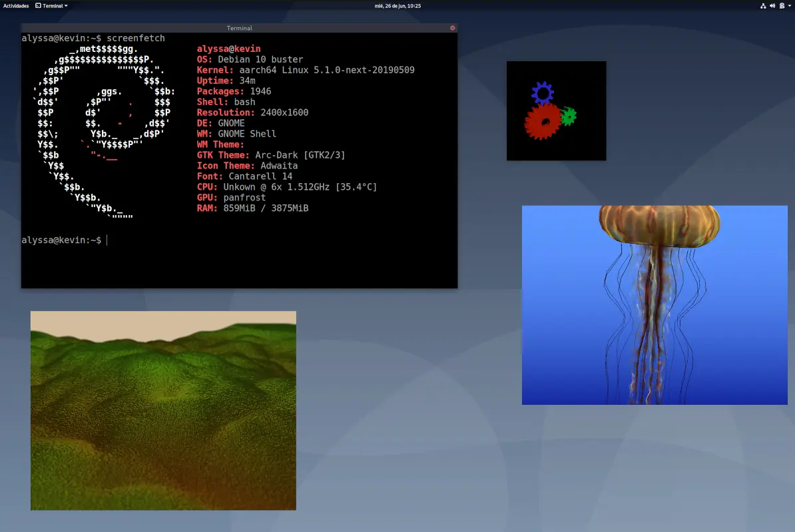Expand the system status chevron in top bar

[x=790, y=5]
